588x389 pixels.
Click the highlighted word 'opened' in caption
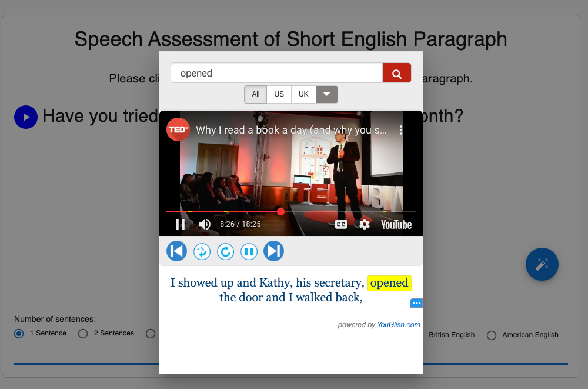click(x=389, y=282)
